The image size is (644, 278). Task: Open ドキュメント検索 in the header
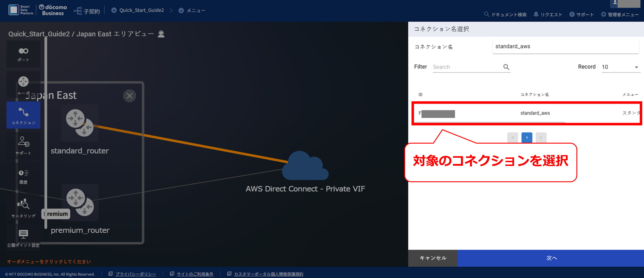click(505, 14)
